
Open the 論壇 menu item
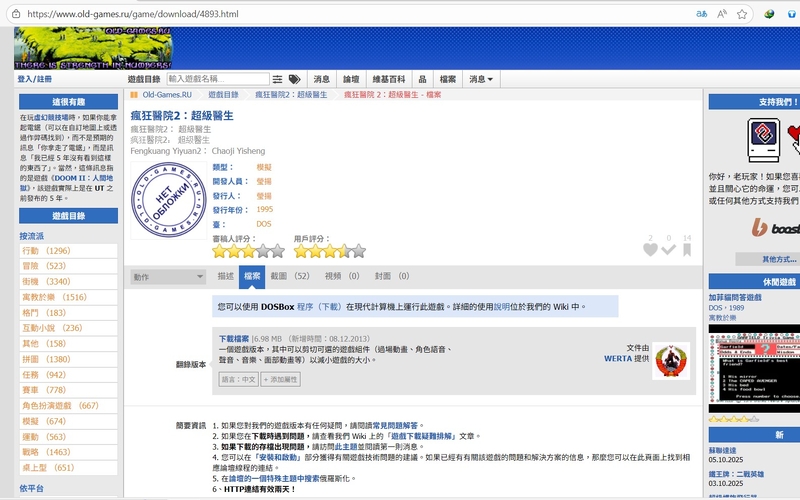[351, 79]
